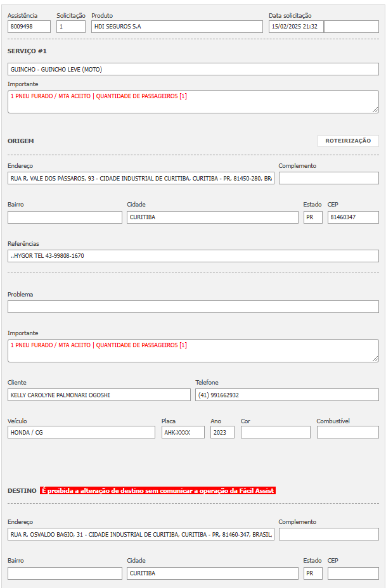Image resolution: width=386 pixels, height=588 pixels.
Task: Focus the empty Problema field
Action: pos(193,307)
